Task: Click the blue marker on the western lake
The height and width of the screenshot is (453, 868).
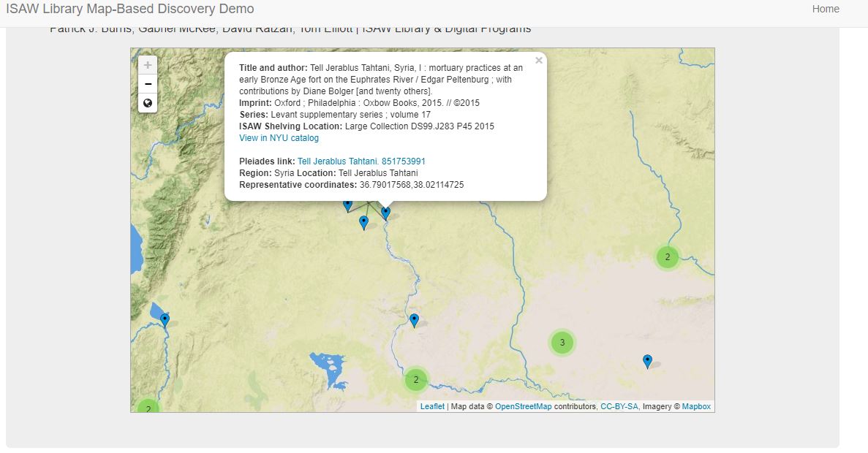Action: [165, 319]
